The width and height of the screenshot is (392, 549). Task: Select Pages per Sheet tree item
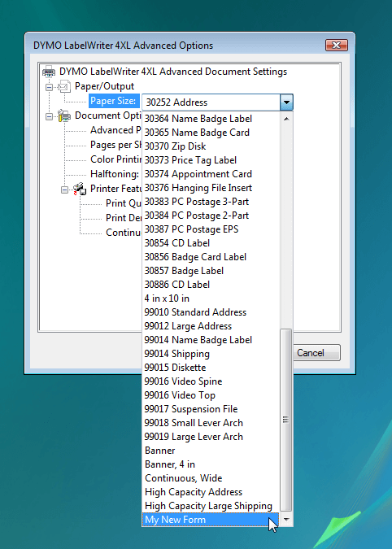(115, 145)
